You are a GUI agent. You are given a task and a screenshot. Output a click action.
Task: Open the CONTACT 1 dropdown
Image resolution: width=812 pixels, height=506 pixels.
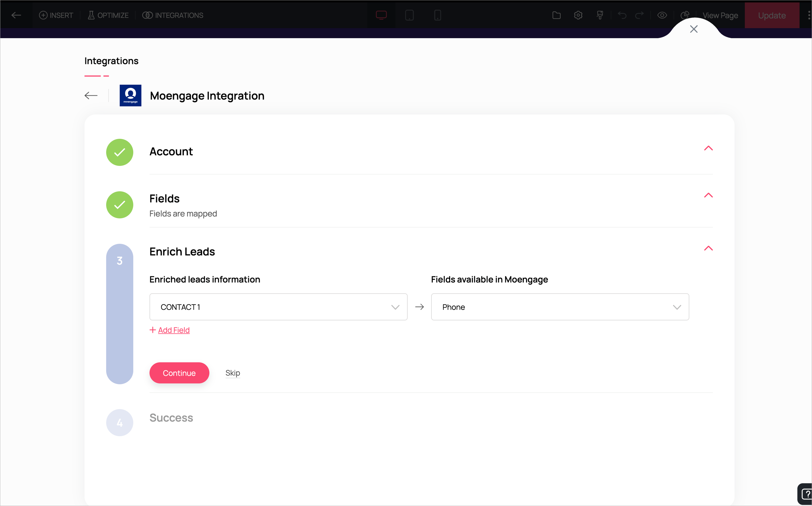(x=278, y=307)
